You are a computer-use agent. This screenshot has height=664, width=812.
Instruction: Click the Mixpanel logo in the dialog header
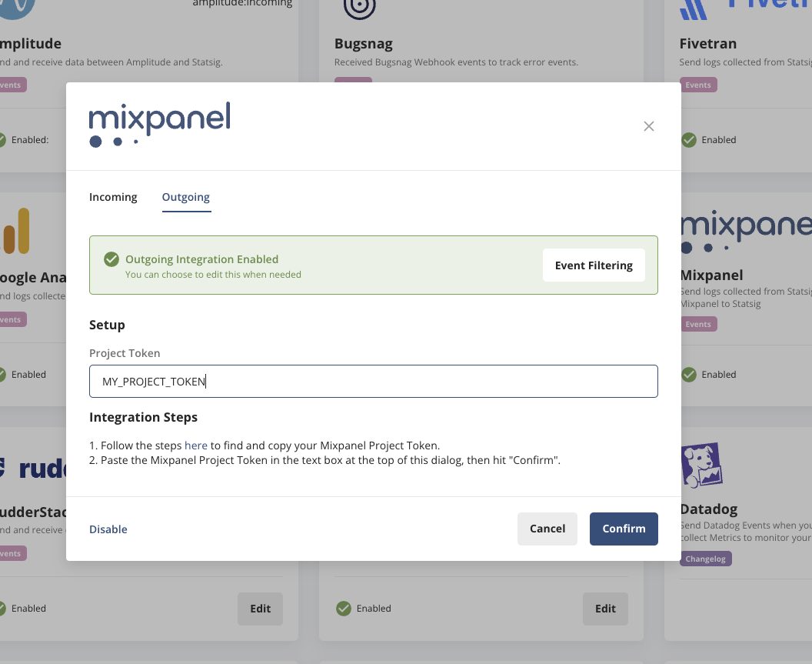pos(159,123)
